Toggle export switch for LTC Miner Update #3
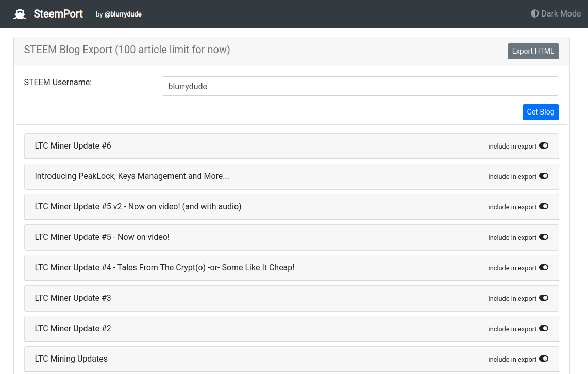588x374 pixels. point(544,298)
